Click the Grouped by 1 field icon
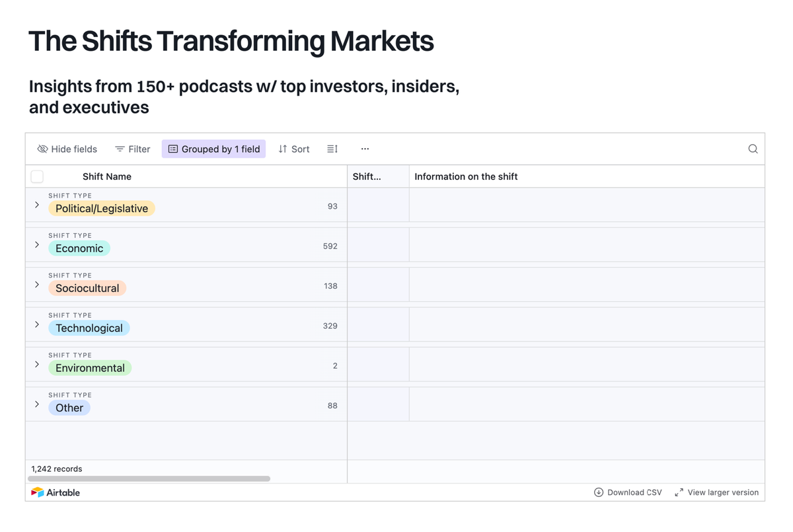Image resolution: width=793 pixels, height=532 pixels. 172,149
